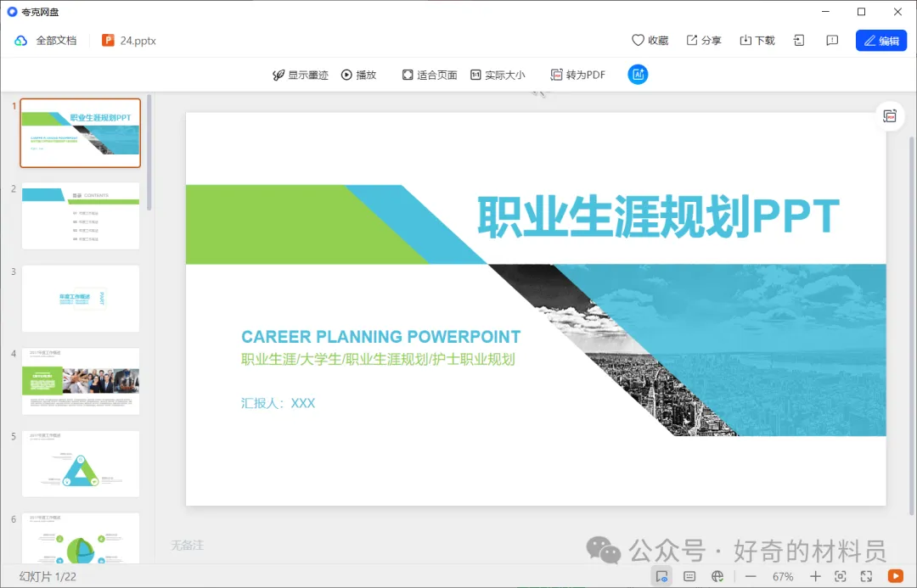Toggle the comment view icon in status bar
This screenshot has height=588, width=917.
(x=661, y=576)
